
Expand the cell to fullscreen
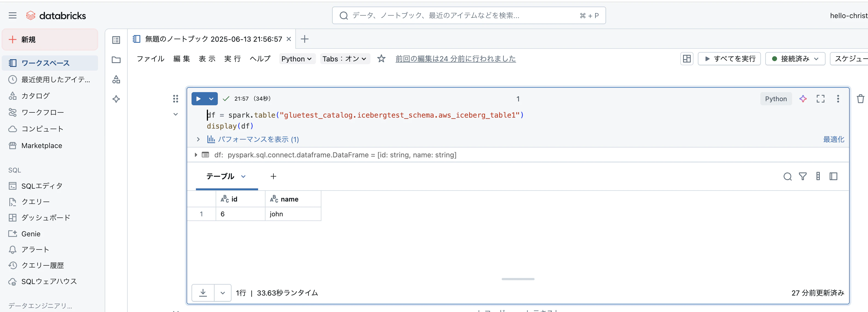pos(821,98)
